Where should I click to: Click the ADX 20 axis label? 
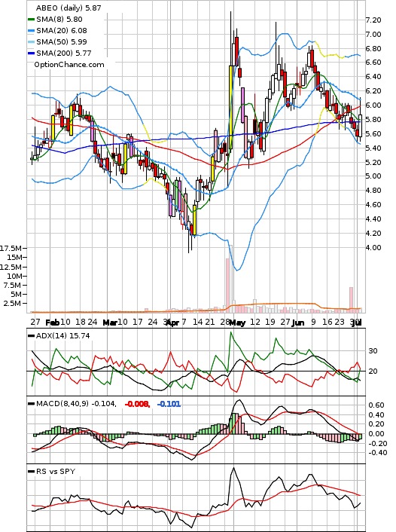[373, 371]
